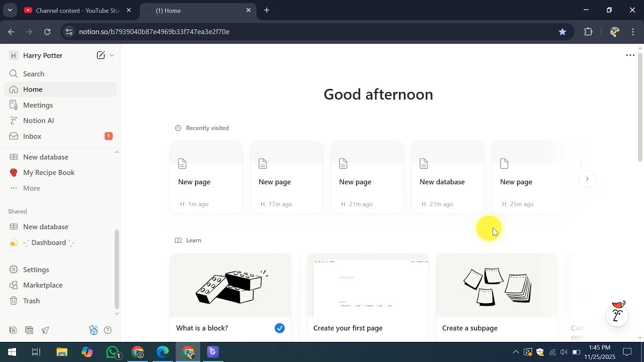The width and height of the screenshot is (644, 362).
Task: Switch to the Channel content YouTube Studio tab
Action: coord(77,10)
